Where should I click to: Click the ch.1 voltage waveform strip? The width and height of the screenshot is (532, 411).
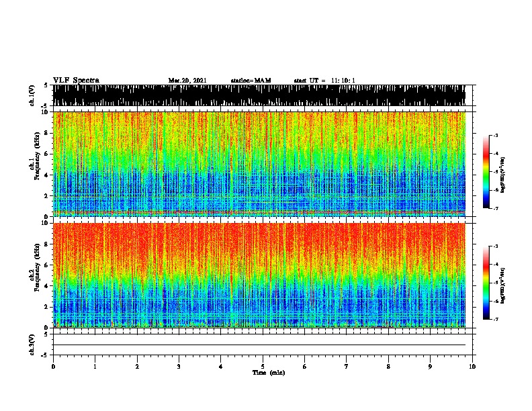coord(259,95)
